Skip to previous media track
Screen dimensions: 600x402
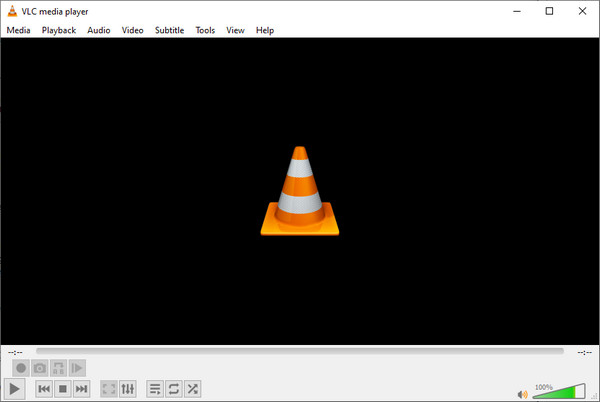click(x=44, y=388)
